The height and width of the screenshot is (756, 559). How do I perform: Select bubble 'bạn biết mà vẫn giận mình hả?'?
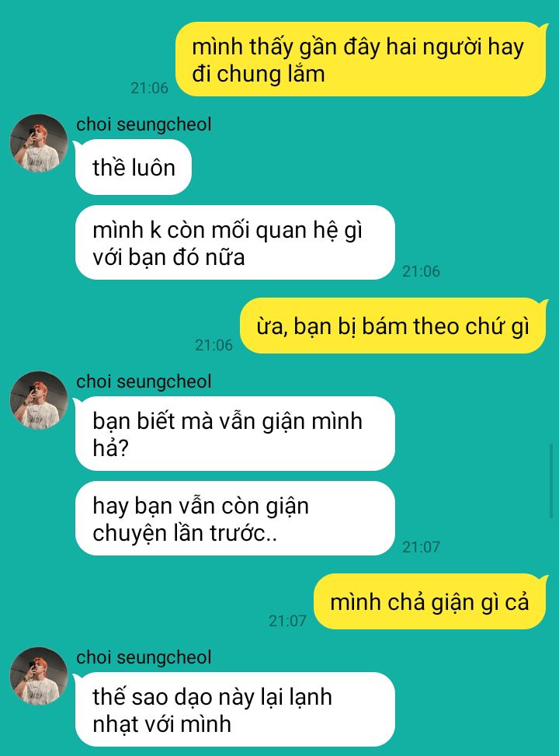point(234,434)
